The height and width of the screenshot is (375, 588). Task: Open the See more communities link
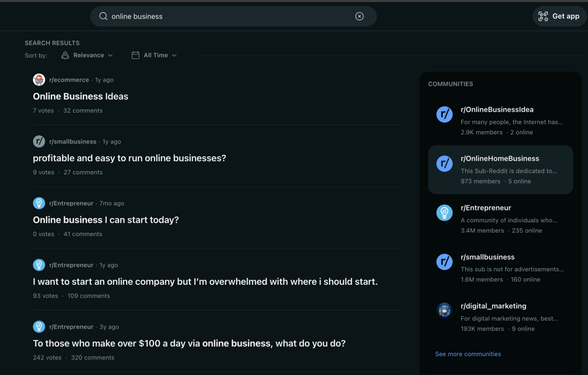coord(468,354)
